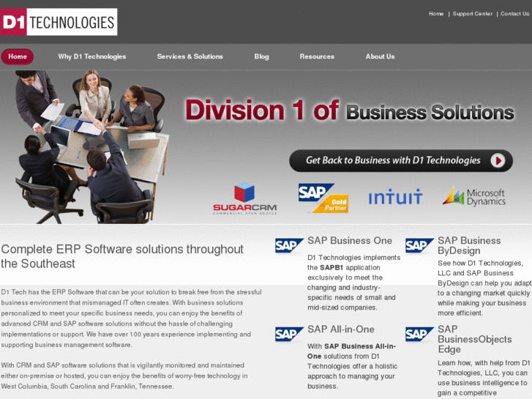
Task: Open the SAP All-in-One heading link
Action: 341,329
